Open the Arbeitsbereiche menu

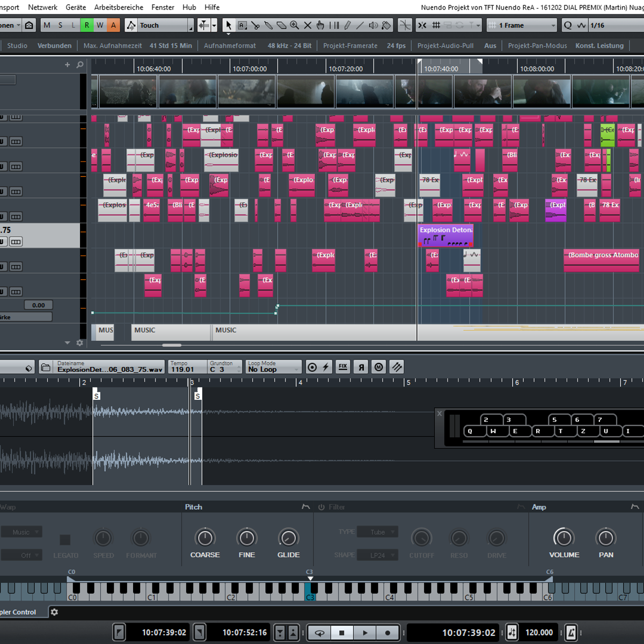[x=119, y=8]
